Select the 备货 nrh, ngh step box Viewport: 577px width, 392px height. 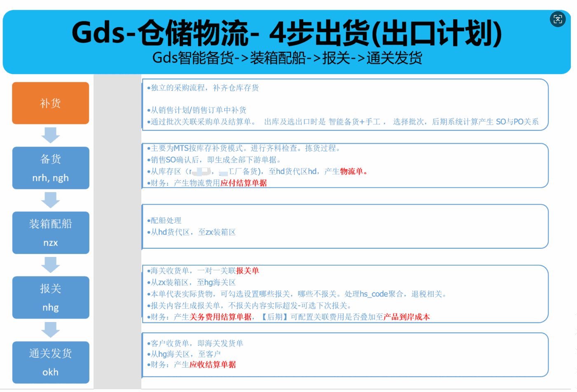(x=50, y=168)
